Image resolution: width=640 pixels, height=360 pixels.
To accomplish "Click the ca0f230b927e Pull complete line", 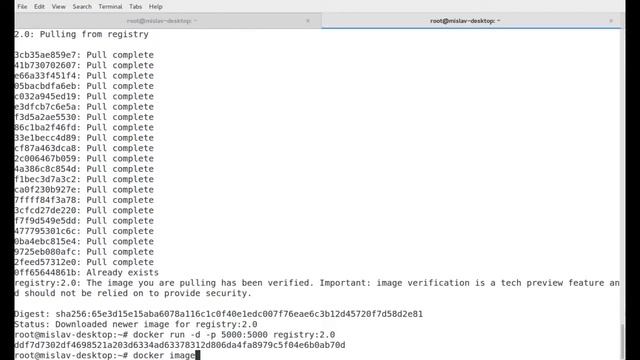I will (84, 190).
